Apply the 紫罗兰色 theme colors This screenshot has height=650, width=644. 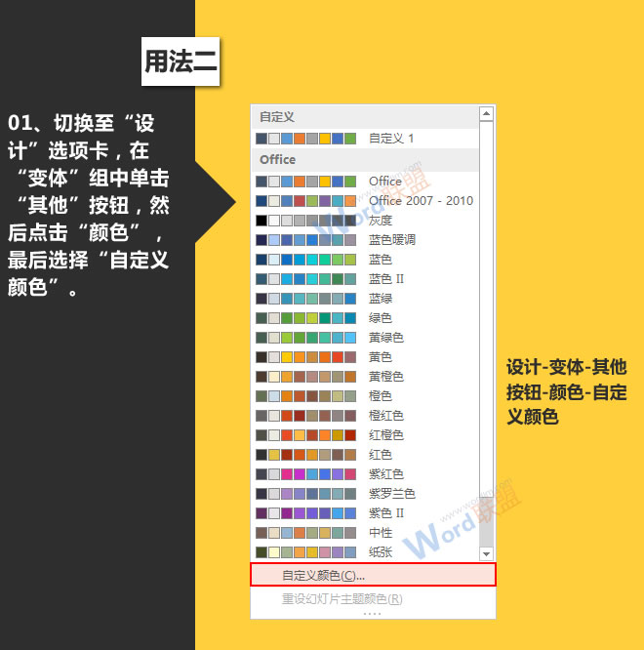(391, 494)
